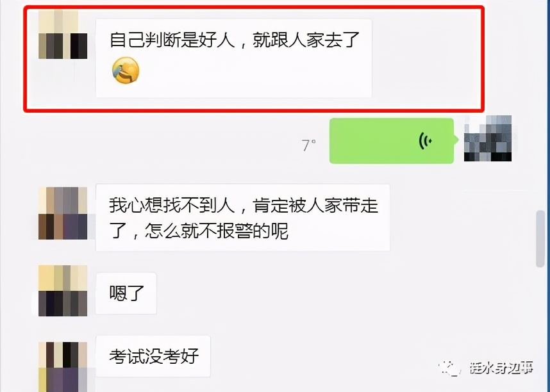Click the pointer tail of green voice bubble
Viewport: 550px width, 392px height.
[x=456, y=140]
